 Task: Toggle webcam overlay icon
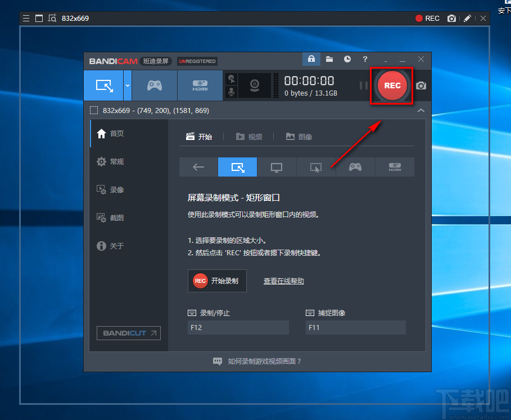tap(255, 85)
